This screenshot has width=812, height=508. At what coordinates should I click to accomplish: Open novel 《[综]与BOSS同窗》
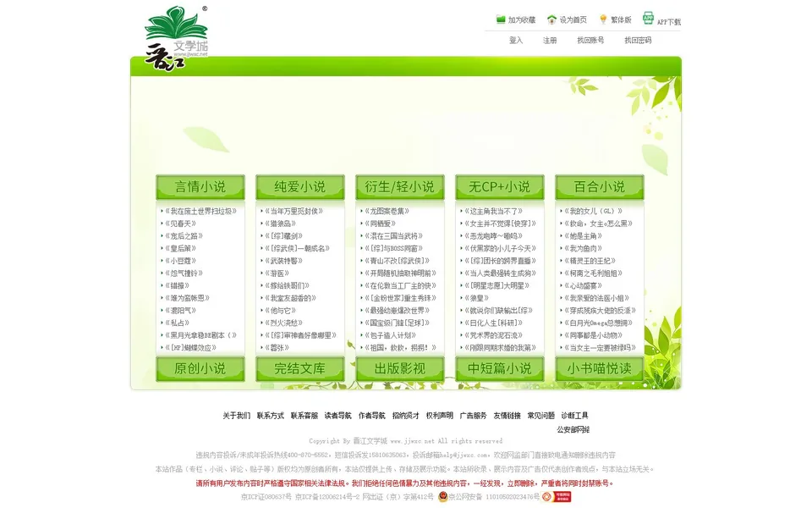pos(393,248)
